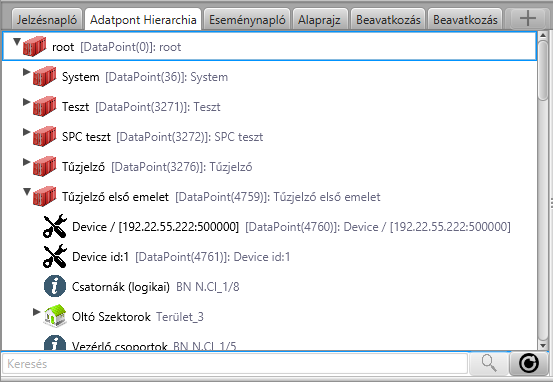553x382 pixels.
Task: Click the [DataPoint(36)]: System description text
Action: coord(166,77)
